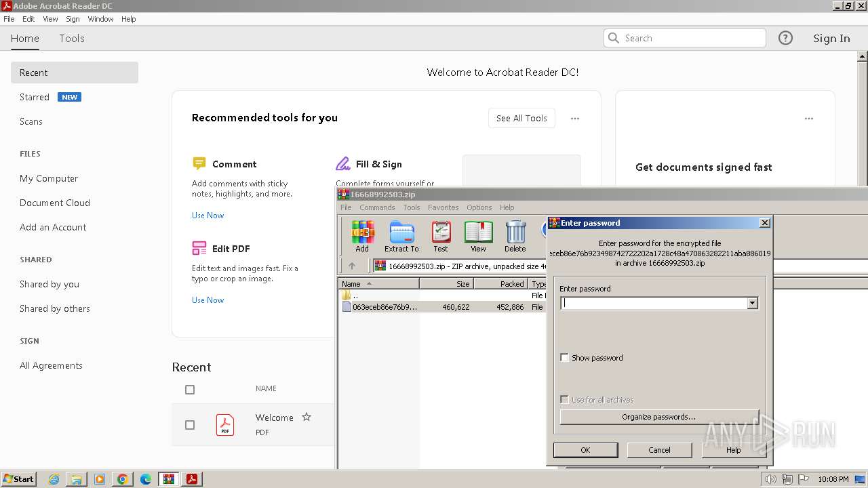
Task: Click the See All Tools button
Action: point(521,118)
